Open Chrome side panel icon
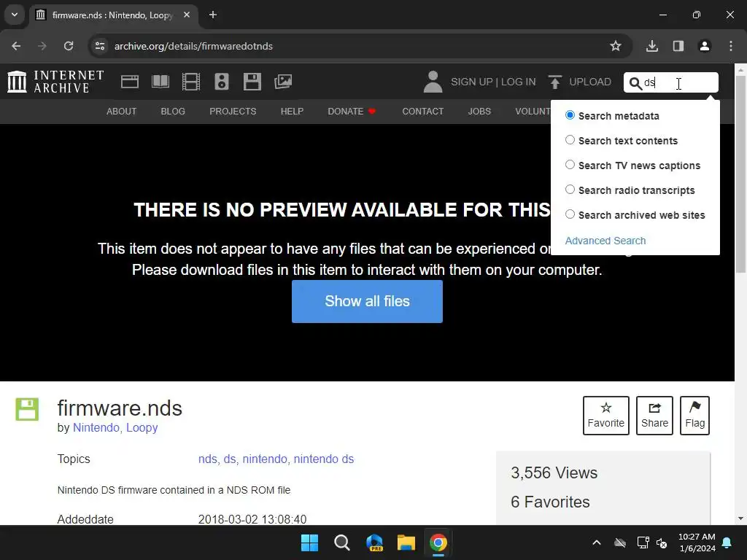The image size is (747, 560). click(x=678, y=46)
